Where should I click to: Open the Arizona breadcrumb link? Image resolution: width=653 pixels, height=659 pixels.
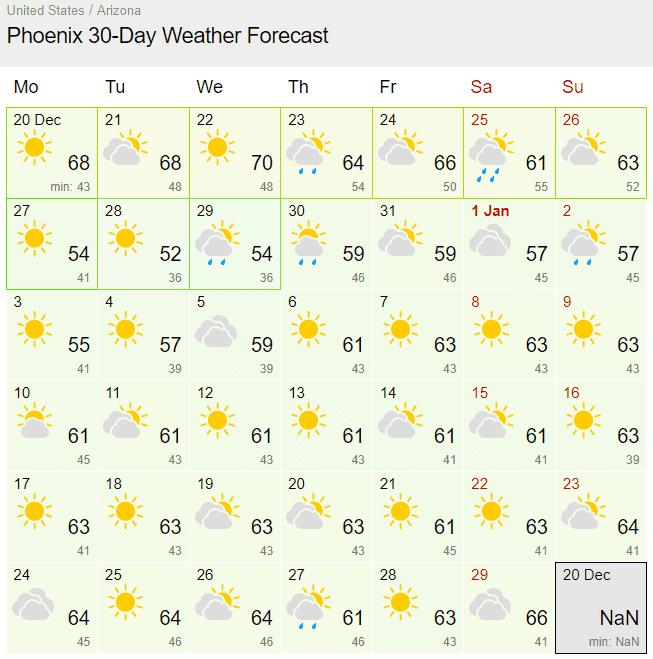[119, 11]
